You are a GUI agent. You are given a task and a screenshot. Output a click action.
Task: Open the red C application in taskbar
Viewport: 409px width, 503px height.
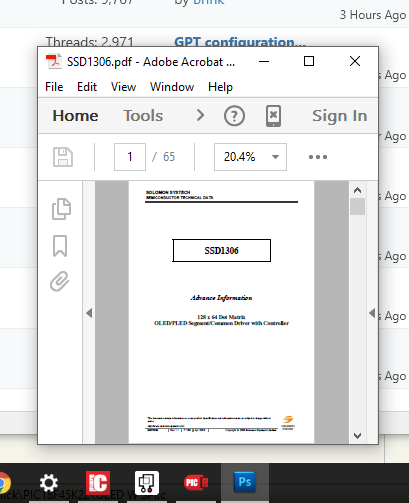[x=98, y=482]
